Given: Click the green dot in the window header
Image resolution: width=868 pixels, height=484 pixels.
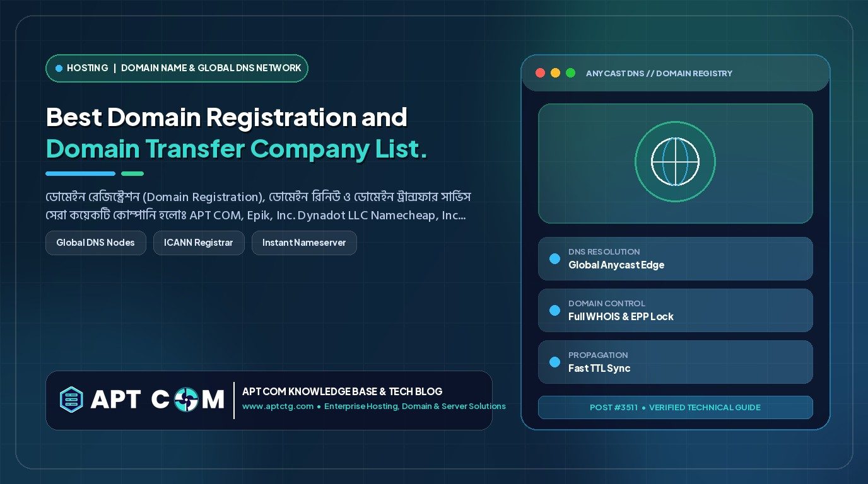Looking at the screenshot, I should (x=570, y=73).
